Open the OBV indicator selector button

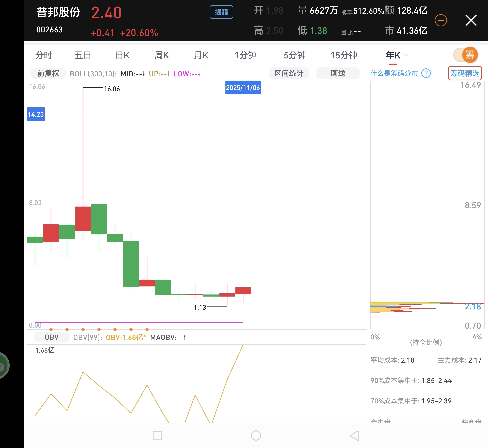51,337
